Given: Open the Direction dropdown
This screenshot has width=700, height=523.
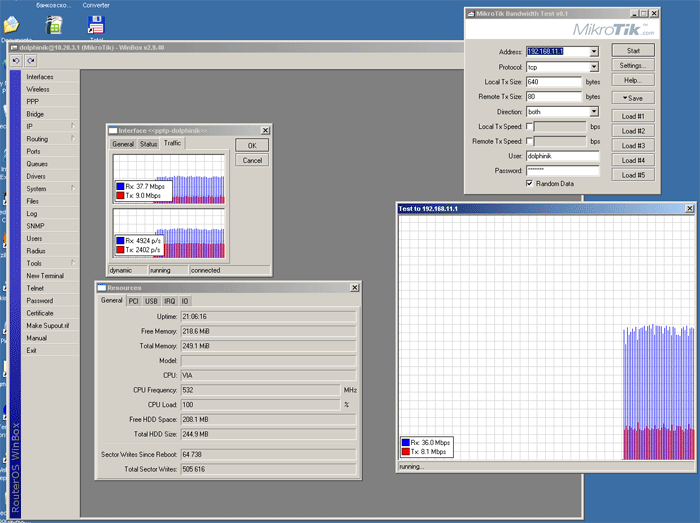Looking at the screenshot, I should pyautogui.click(x=594, y=112).
